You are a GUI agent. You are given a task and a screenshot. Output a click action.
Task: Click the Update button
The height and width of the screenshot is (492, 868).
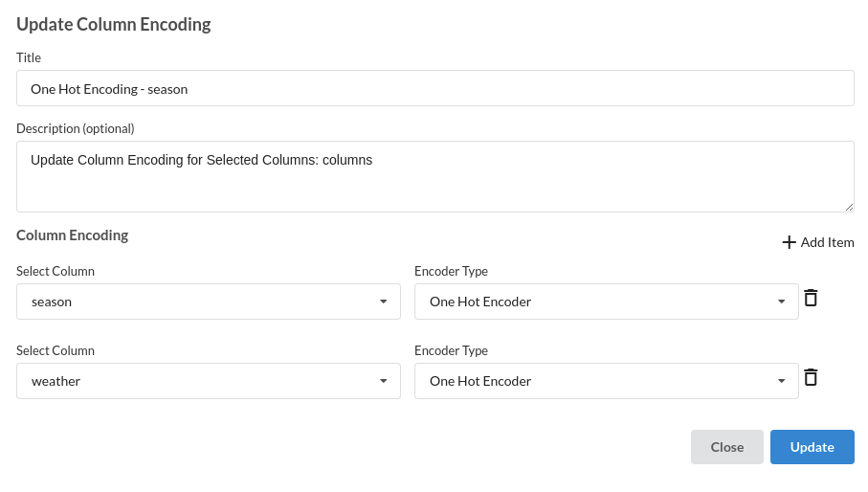(812, 447)
